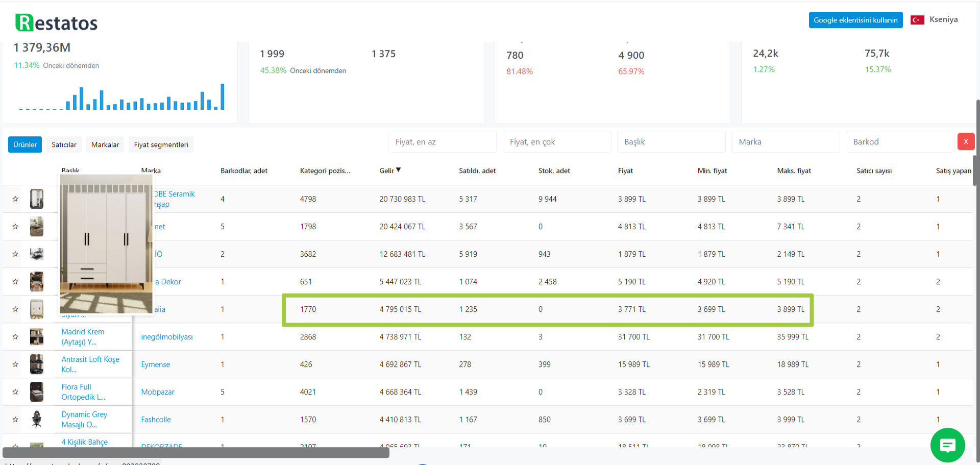Click the Fiyat, en çok input field
The image size is (980, 465).
[556, 142]
